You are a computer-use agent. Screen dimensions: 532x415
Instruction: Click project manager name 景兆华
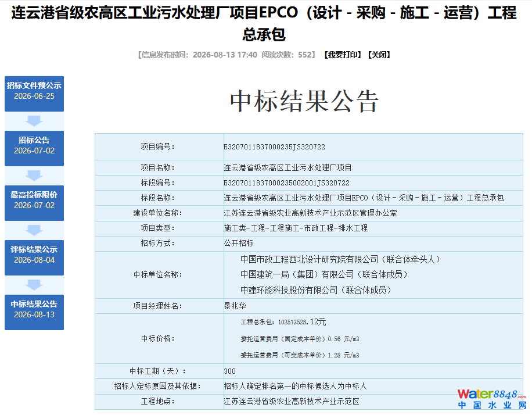(235, 306)
